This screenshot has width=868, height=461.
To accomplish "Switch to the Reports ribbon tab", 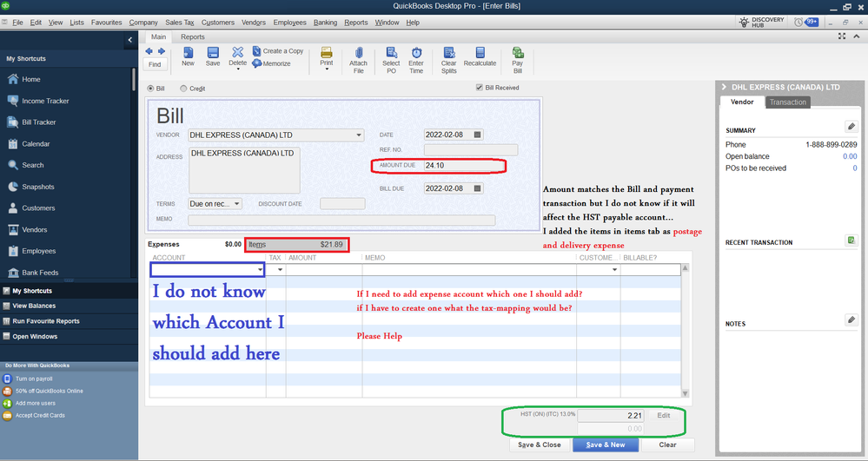I will click(x=193, y=36).
